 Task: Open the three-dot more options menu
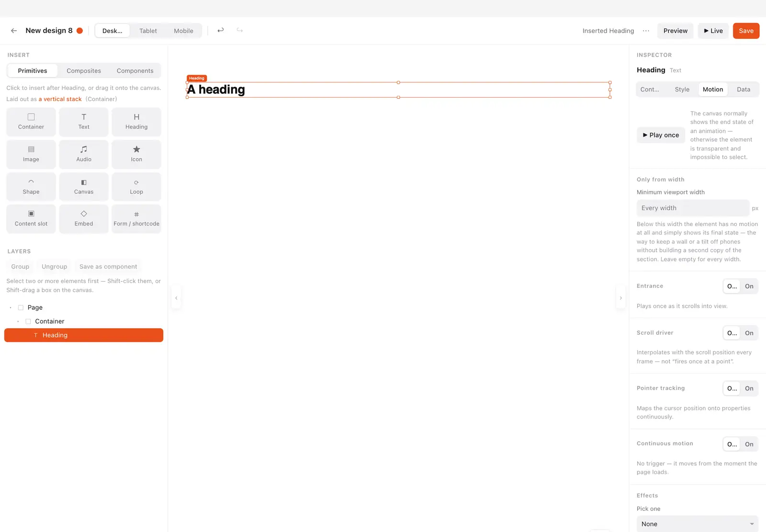(x=646, y=31)
